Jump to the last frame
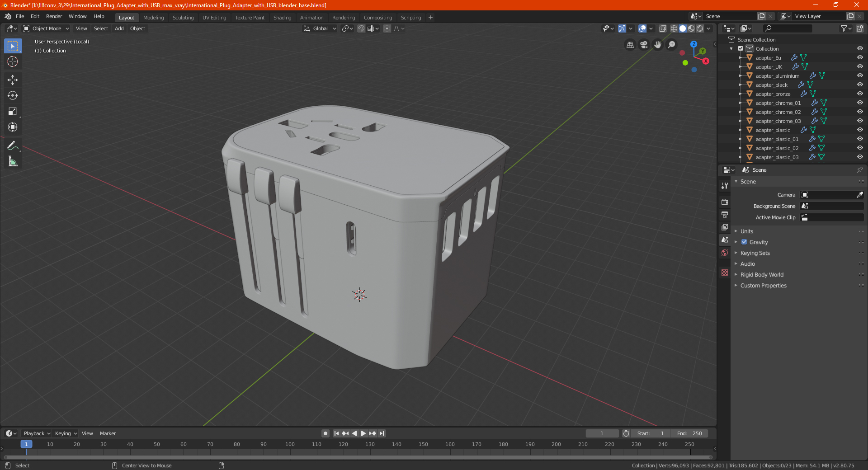The image size is (868, 470). [382, 433]
